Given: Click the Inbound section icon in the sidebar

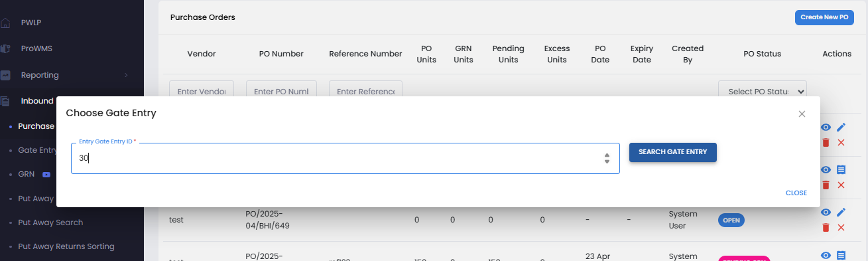Looking at the screenshot, I should click(5, 101).
